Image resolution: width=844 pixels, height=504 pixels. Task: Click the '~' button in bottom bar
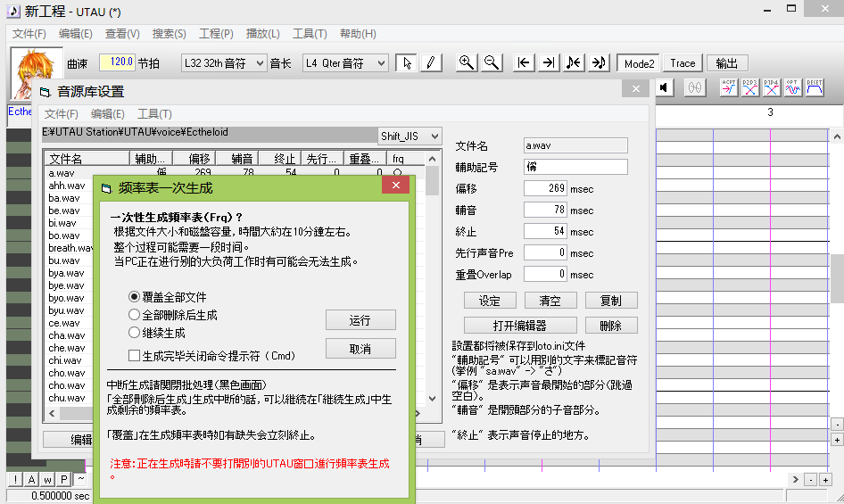[x=80, y=479]
